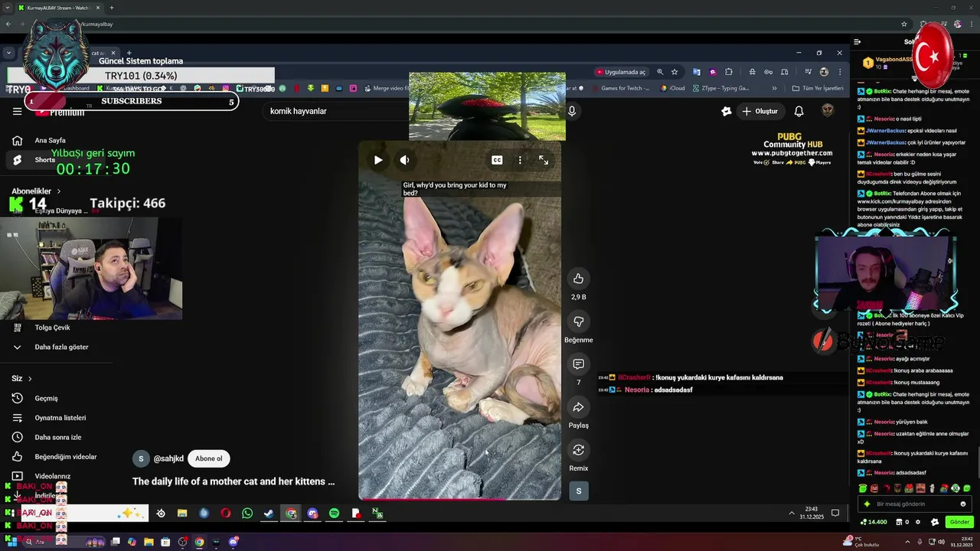Bookmark this page with the star icon
The image size is (980, 551).
pos(675,72)
